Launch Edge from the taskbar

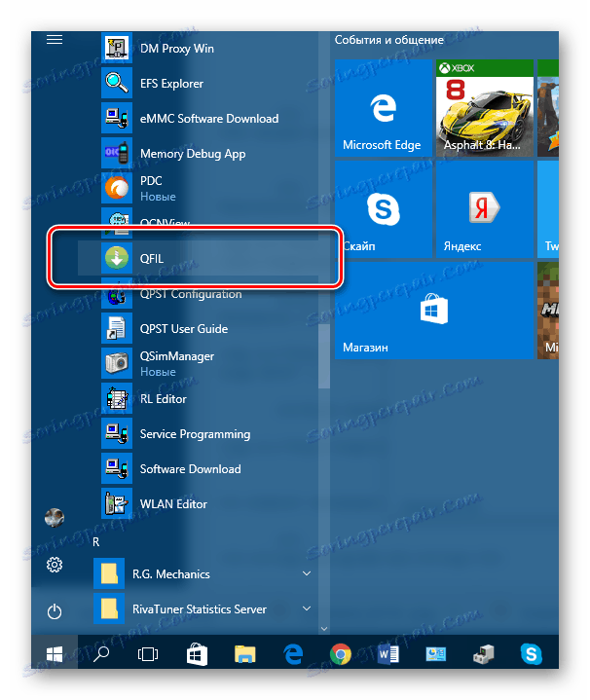click(x=293, y=654)
